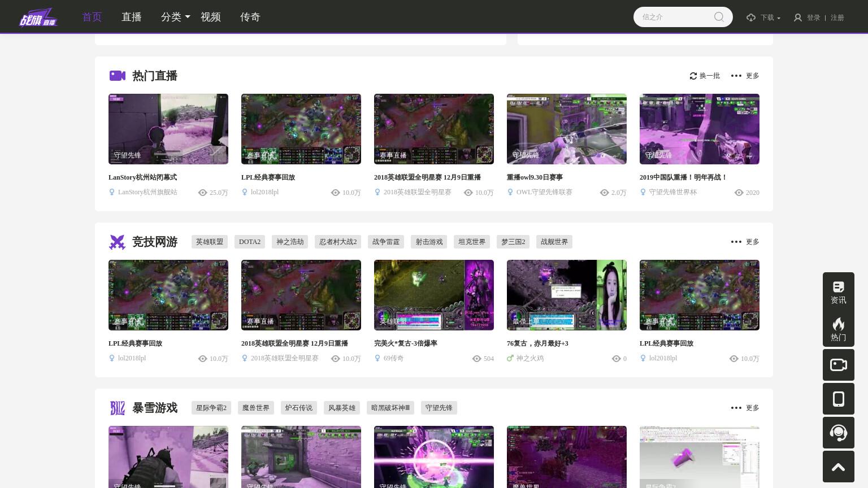868x488 pixels.
Task: Select the 忍者村大战2 game tag
Action: click(338, 242)
